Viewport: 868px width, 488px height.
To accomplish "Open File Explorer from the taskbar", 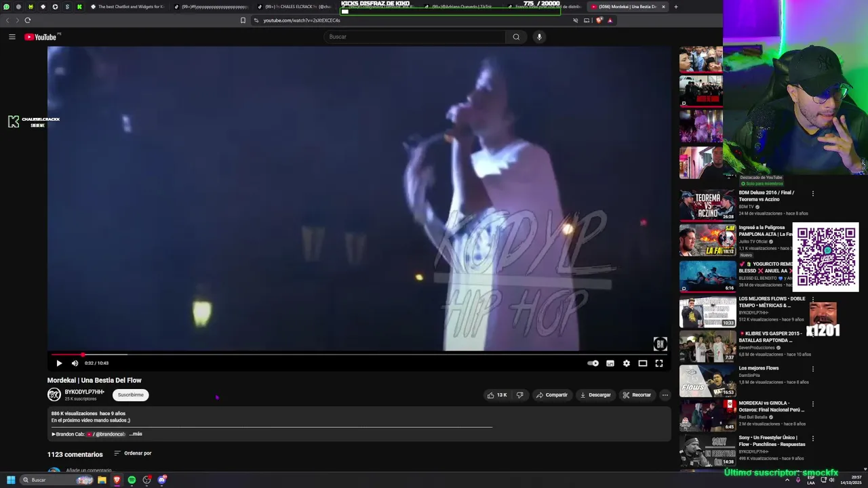I will [102, 480].
